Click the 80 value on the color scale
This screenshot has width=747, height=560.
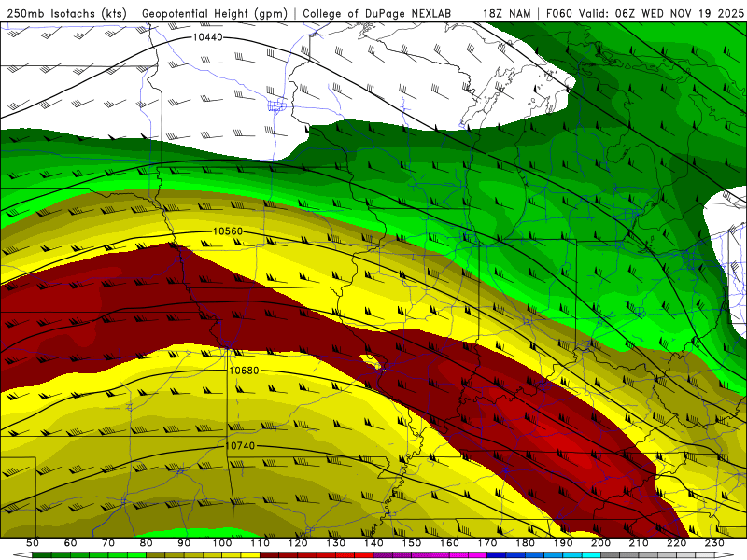pos(146,543)
